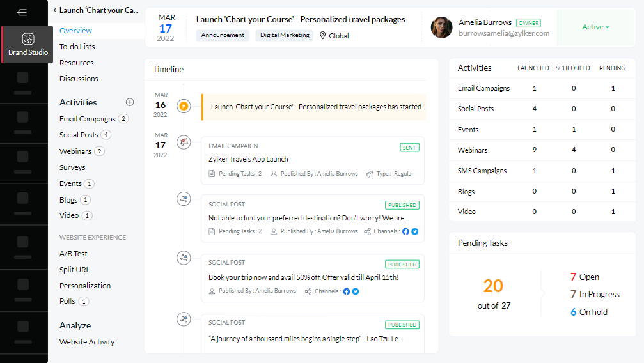The image size is (644, 363).
Task: Collapse the left sidebar with the arrow-menu icon
Action: (x=22, y=12)
